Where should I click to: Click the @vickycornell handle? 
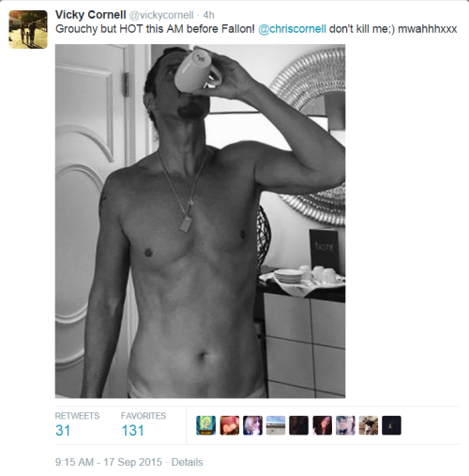(161, 15)
